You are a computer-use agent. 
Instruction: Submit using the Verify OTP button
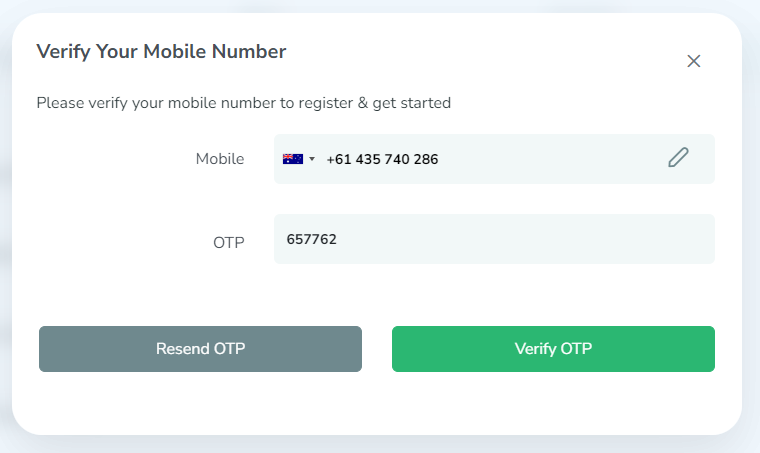point(553,349)
